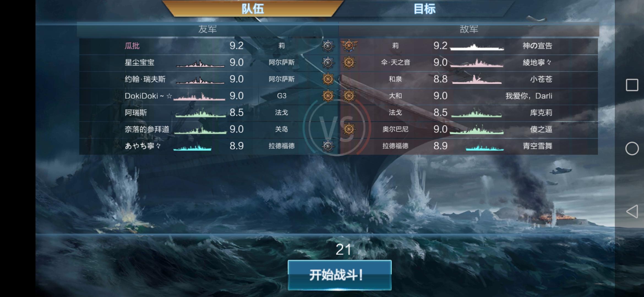Select the pink ship silhouette for DokiDoki
This screenshot has width=644, height=297.
click(x=199, y=96)
